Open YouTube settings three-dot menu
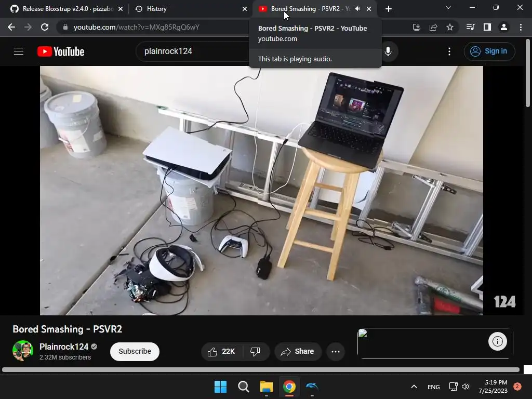The width and height of the screenshot is (532, 399). click(449, 51)
